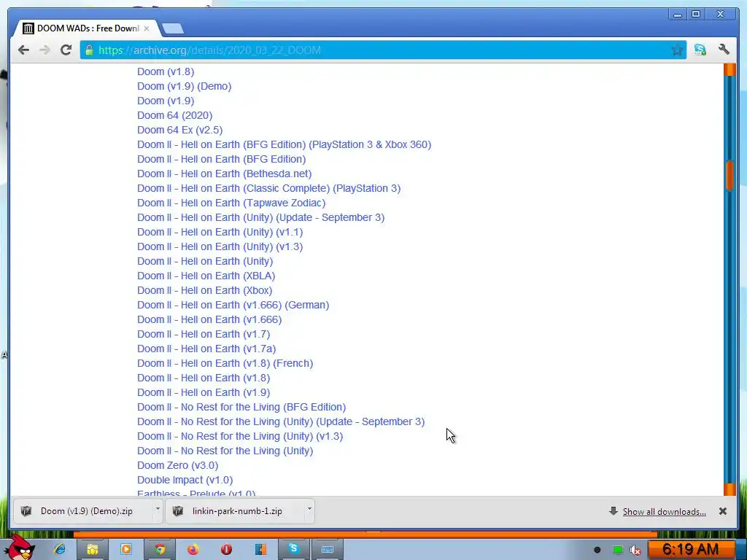Open the media player taskbar icon
This screenshot has width=747, height=560.
tap(125, 550)
